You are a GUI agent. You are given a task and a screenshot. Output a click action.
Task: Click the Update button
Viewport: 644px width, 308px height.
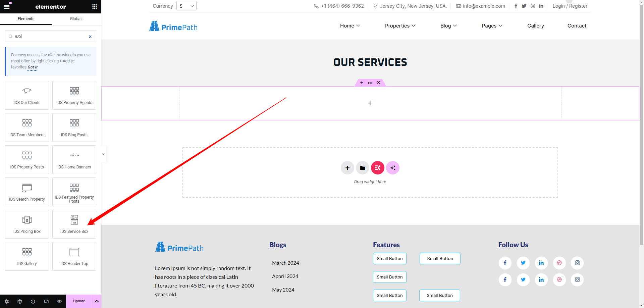(x=79, y=301)
